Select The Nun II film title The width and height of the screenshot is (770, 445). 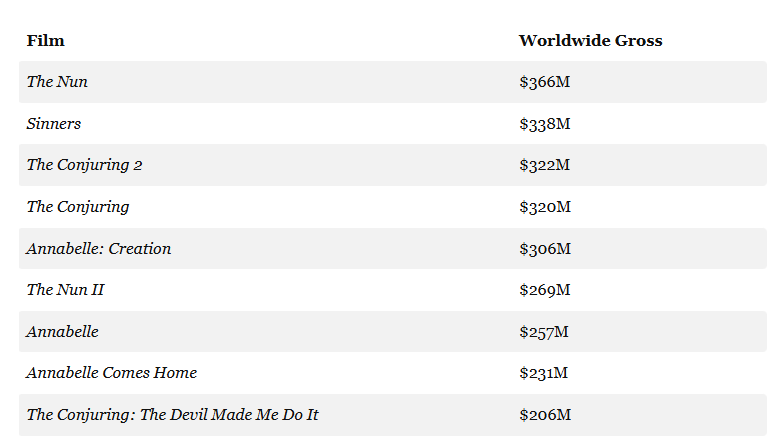click(x=65, y=290)
